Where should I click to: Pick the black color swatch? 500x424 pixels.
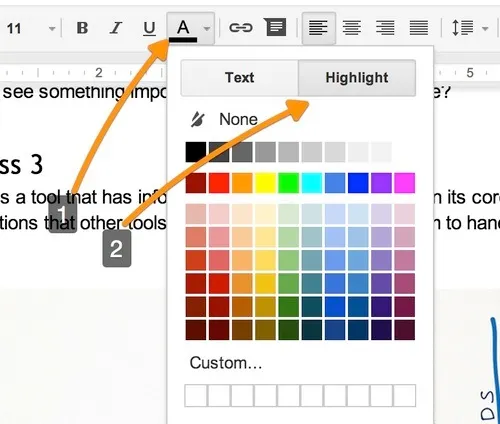point(196,152)
